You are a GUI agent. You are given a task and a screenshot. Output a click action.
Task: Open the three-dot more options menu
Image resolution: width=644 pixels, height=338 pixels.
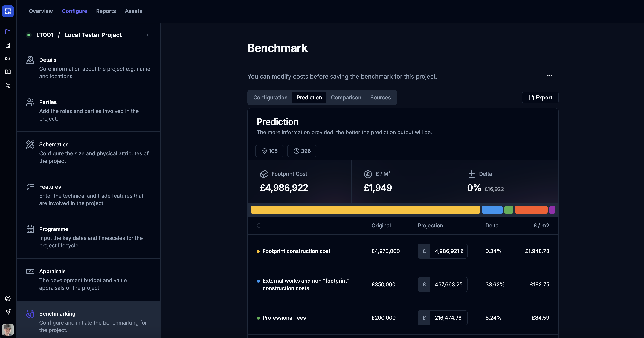click(549, 76)
